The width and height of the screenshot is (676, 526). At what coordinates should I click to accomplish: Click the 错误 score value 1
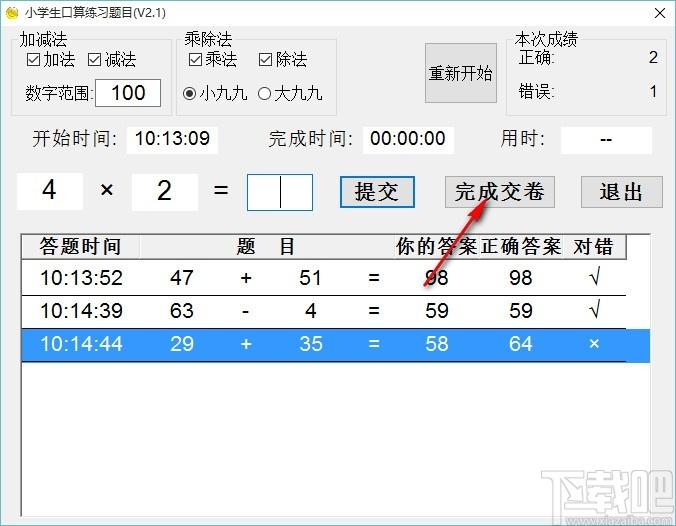(654, 91)
